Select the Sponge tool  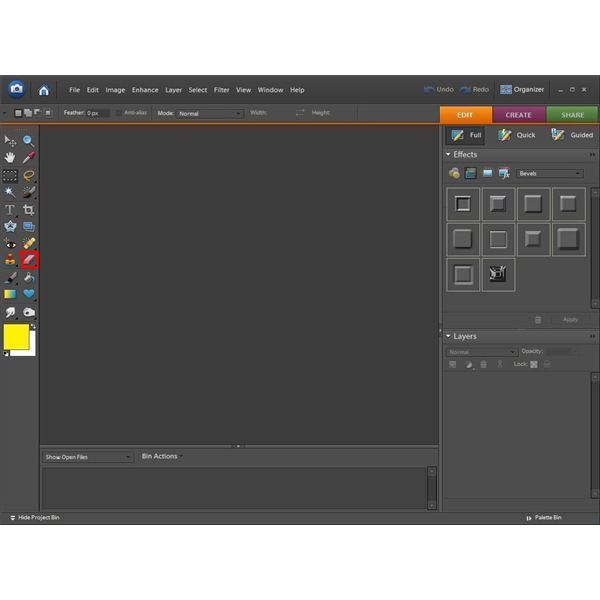28,312
